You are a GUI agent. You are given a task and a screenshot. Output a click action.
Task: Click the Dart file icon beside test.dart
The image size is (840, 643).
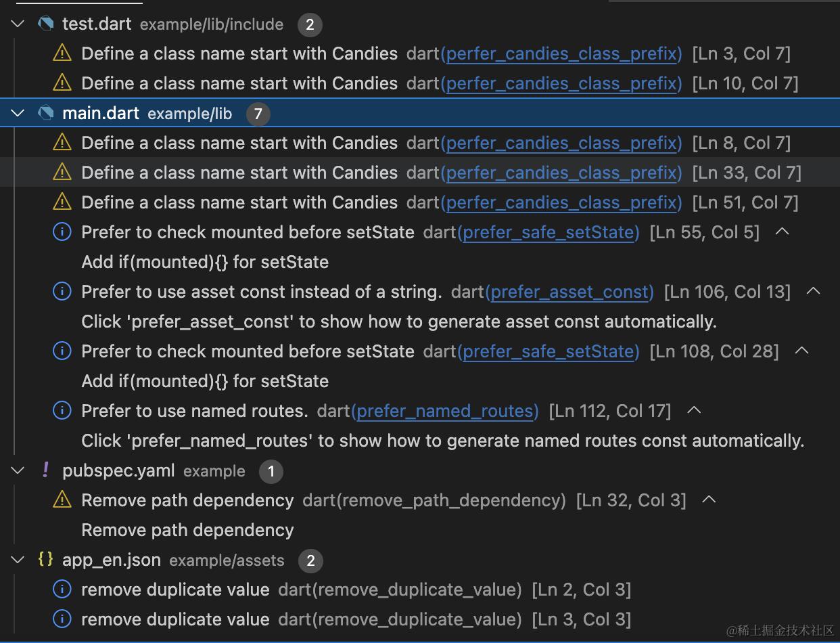46,24
